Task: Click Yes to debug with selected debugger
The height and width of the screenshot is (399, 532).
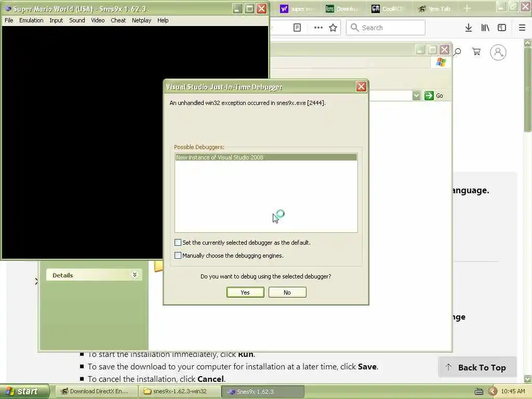Action: [245, 292]
